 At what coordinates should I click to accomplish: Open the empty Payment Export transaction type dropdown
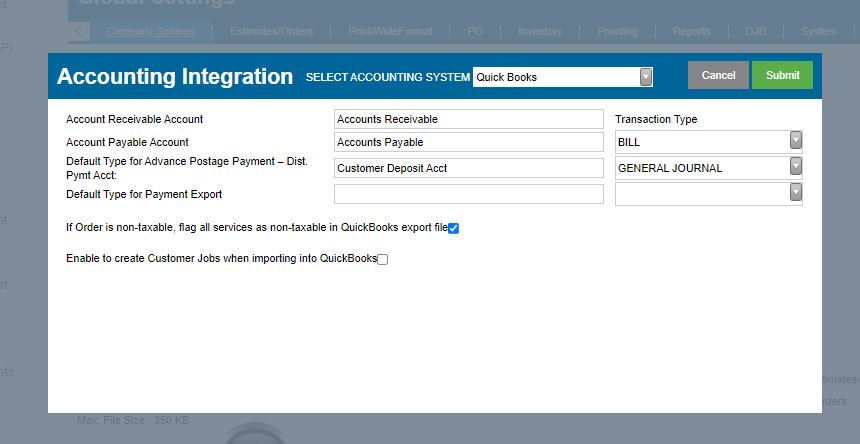709,194
